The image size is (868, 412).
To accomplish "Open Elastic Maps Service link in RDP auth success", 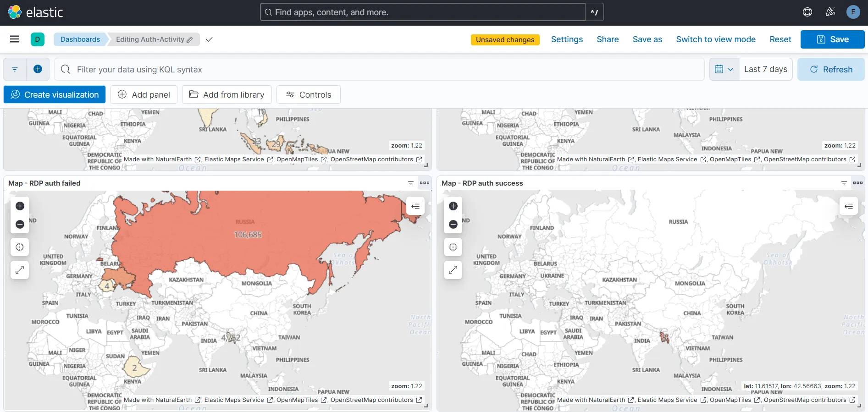I will [672, 400].
